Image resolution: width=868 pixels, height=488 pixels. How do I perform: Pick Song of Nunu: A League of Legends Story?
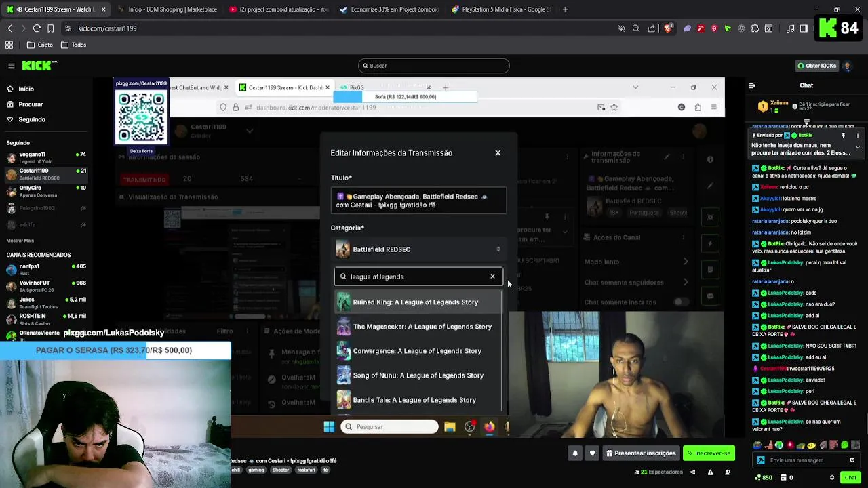tap(418, 375)
